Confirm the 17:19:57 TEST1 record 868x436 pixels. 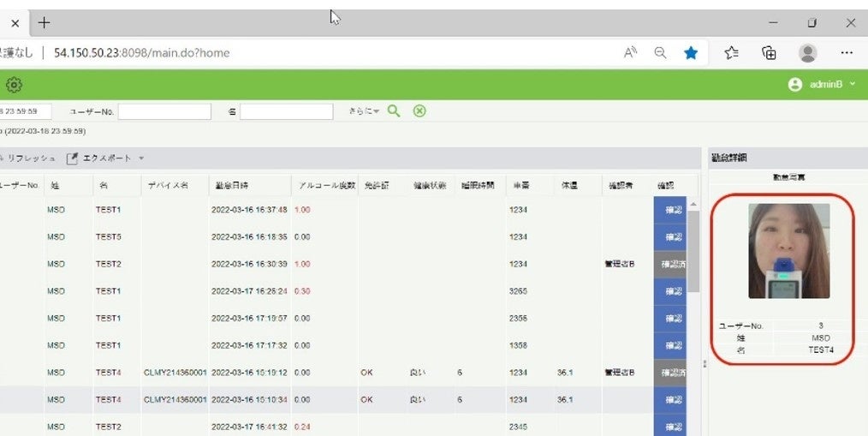point(669,319)
